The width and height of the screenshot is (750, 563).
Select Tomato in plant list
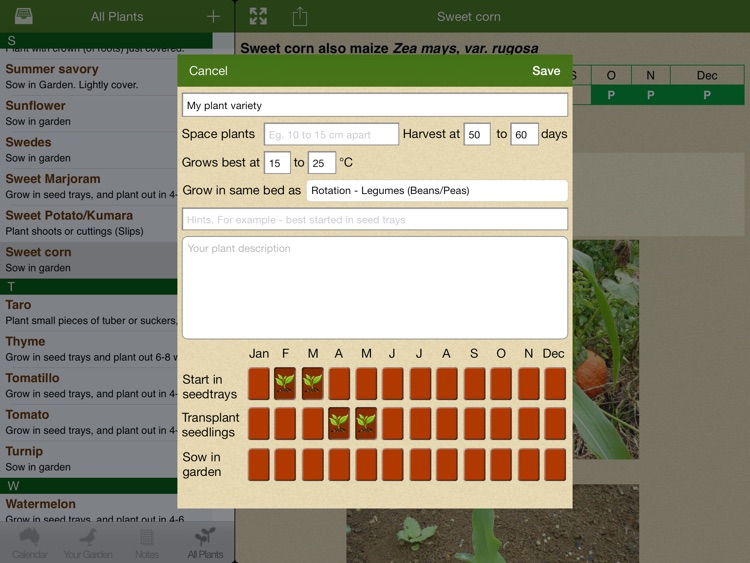click(x=88, y=422)
